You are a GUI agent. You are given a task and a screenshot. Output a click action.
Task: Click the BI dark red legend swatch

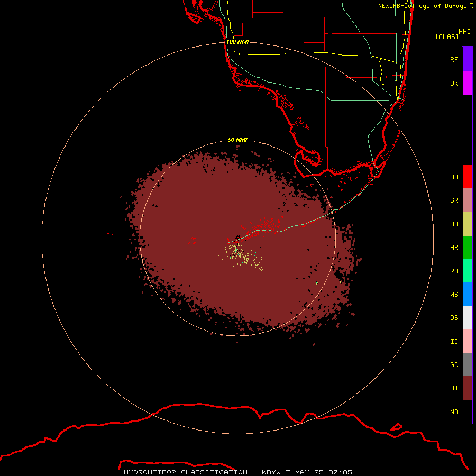click(x=467, y=388)
